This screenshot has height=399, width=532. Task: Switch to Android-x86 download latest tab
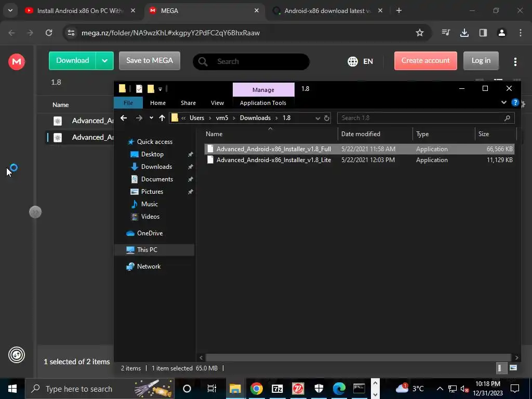click(327, 11)
